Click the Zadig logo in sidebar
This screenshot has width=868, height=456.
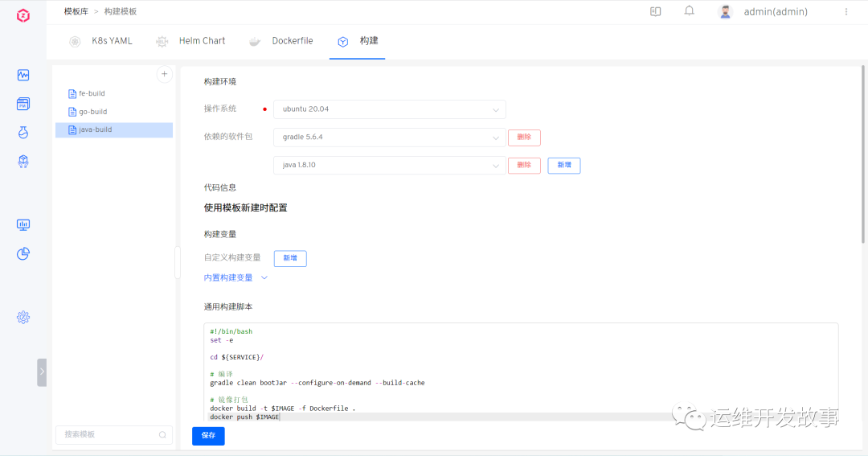tap(23, 15)
